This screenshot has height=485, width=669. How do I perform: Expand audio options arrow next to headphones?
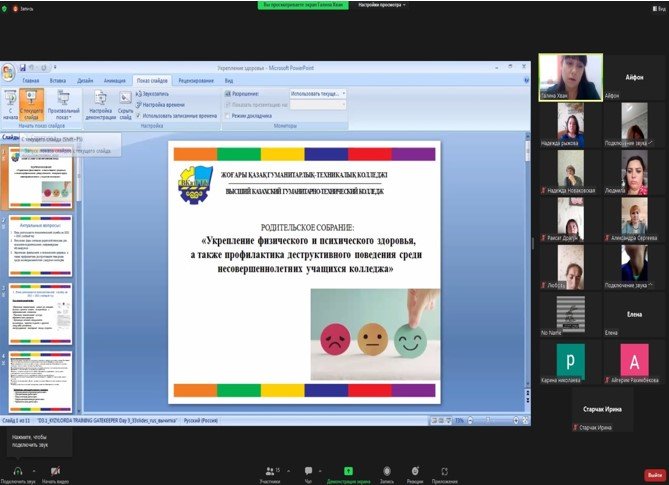34,471
